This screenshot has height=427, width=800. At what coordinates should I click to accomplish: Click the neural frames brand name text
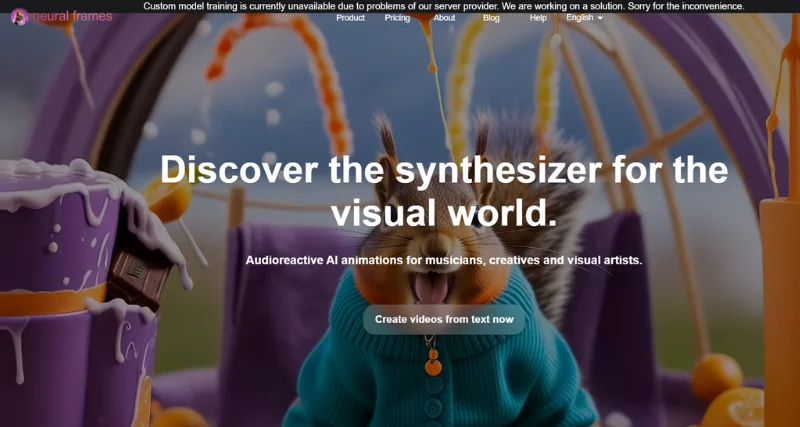point(70,17)
